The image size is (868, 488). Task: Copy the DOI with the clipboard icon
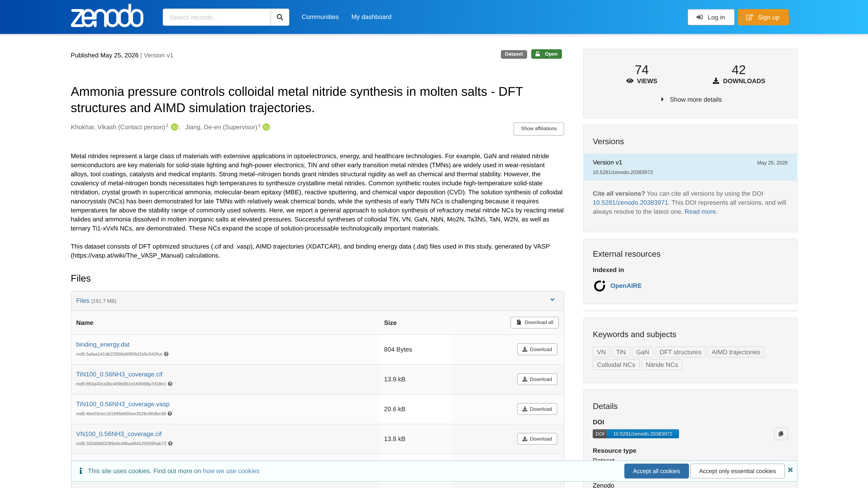tap(781, 434)
